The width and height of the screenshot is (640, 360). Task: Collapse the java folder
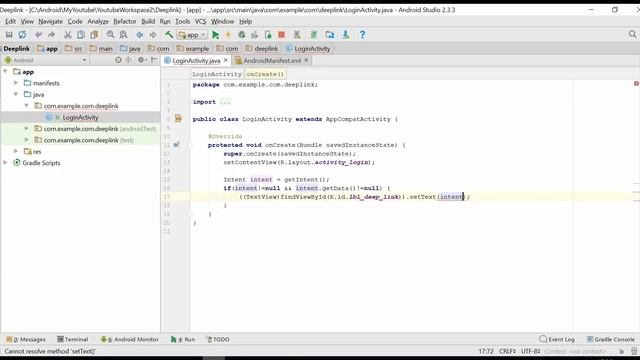coord(16,94)
